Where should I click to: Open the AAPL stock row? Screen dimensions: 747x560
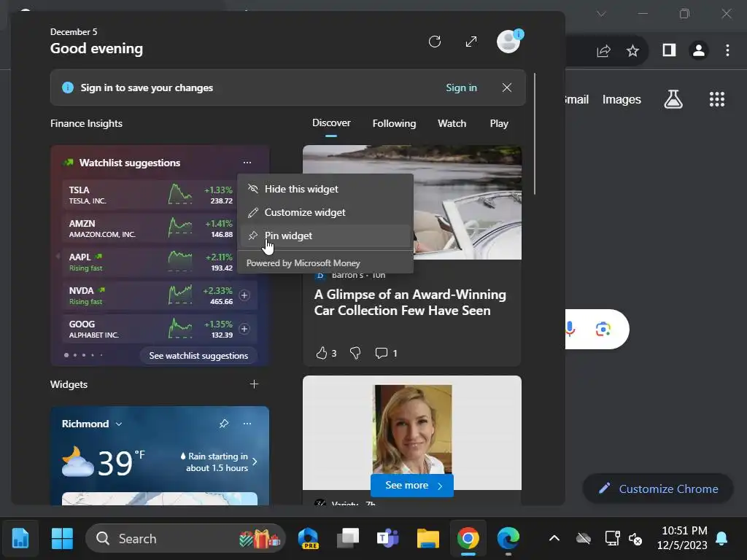150,262
